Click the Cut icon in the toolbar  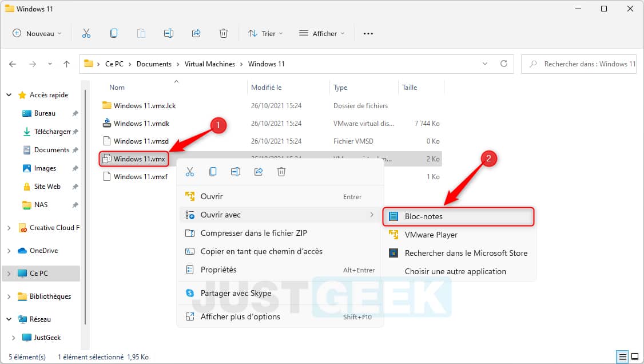(x=86, y=34)
